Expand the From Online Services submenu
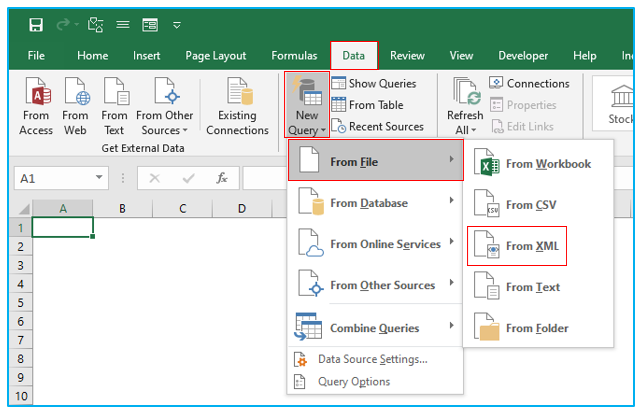 click(376, 244)
